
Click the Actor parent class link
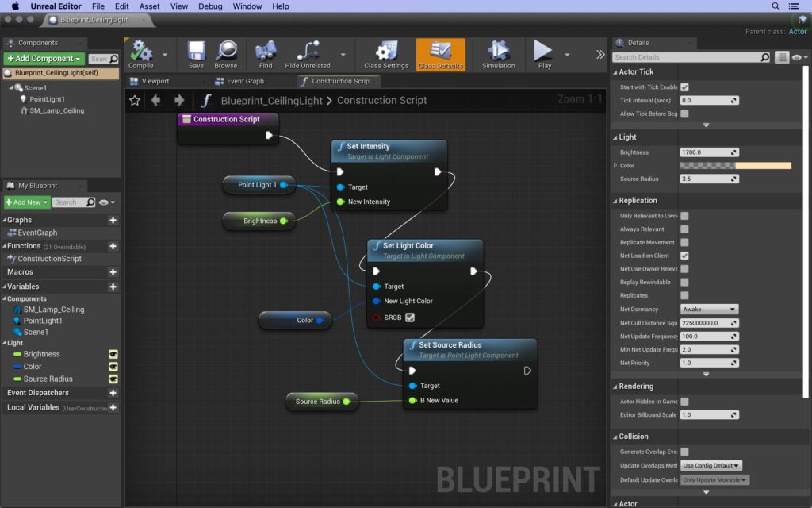[x=798, y=32]
